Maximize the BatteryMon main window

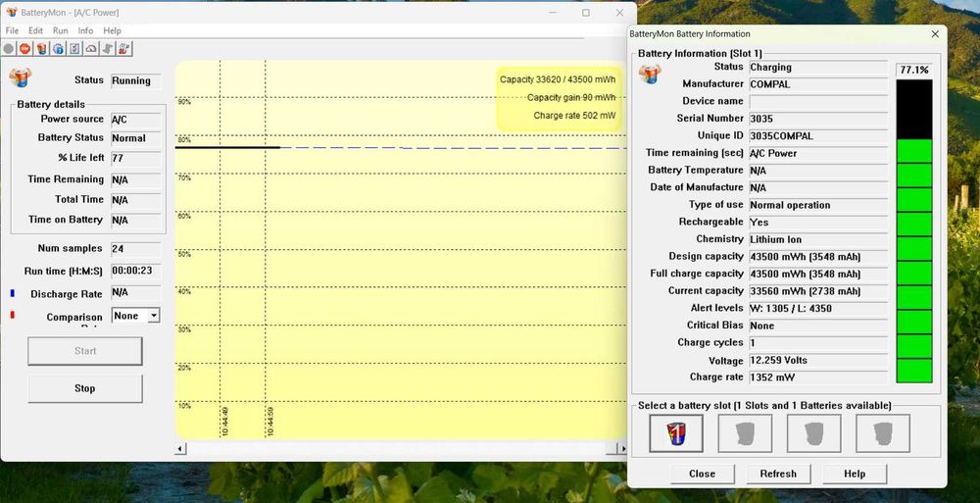click(586, 13)
